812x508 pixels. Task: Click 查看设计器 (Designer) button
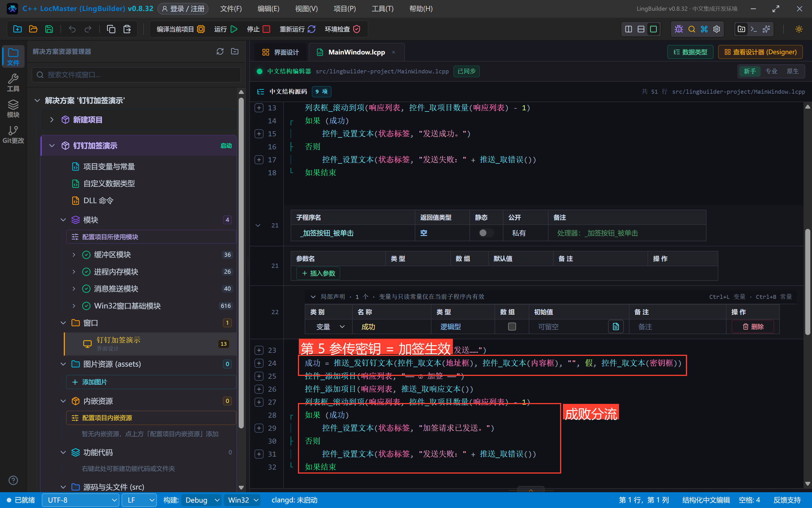coord(760,52)
